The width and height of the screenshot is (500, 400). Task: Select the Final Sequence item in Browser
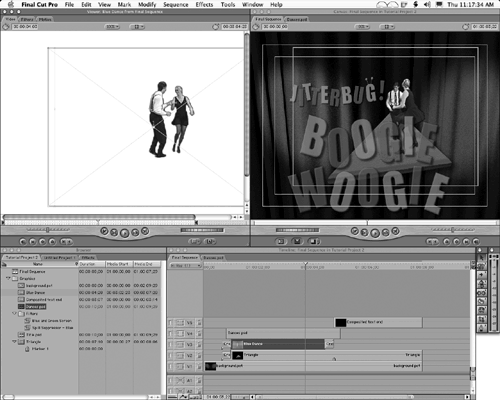click(x=32, y=272)
